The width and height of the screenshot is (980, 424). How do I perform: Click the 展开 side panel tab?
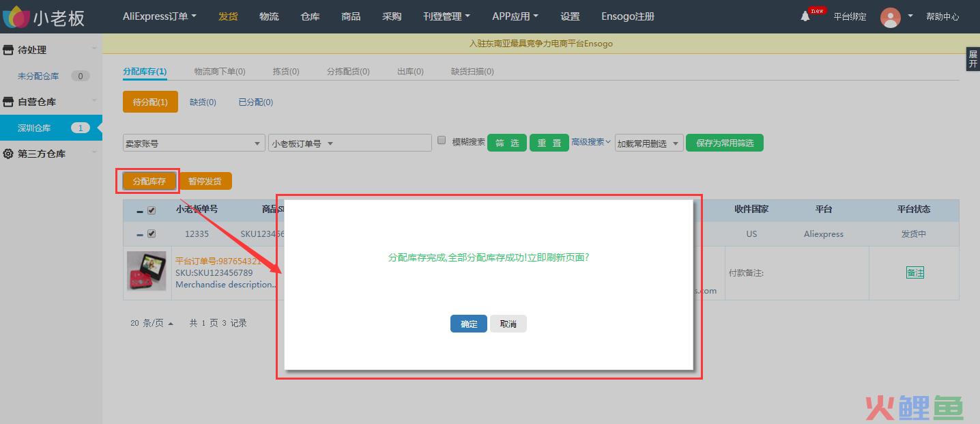click(x=973, y=59)
